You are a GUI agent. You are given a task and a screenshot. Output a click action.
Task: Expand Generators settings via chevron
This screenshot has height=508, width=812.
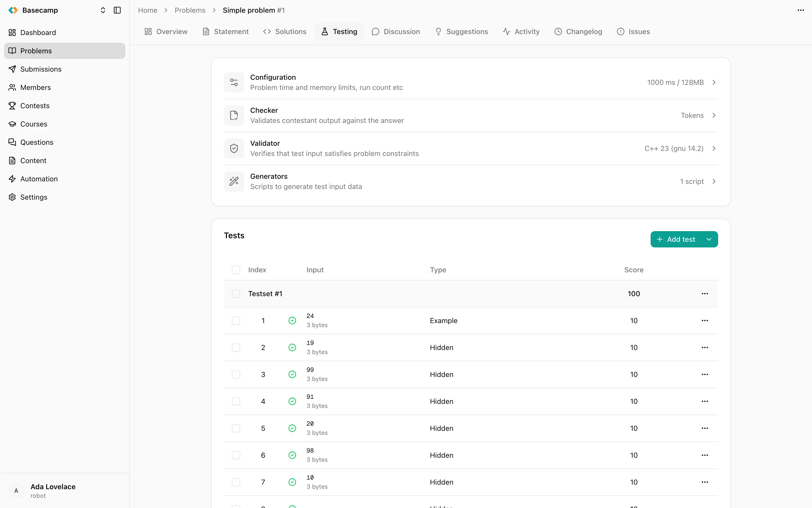[714, 181]
